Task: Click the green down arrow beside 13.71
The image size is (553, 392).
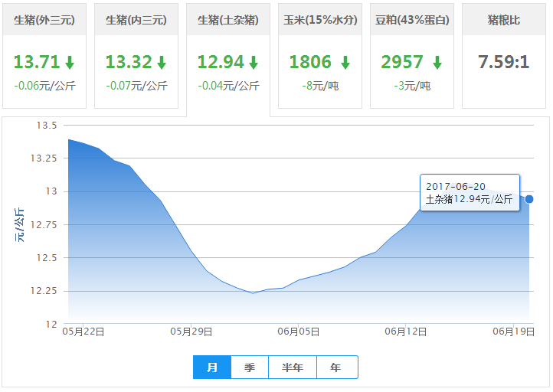Action: pyautogui.click(x=70, y=63)
